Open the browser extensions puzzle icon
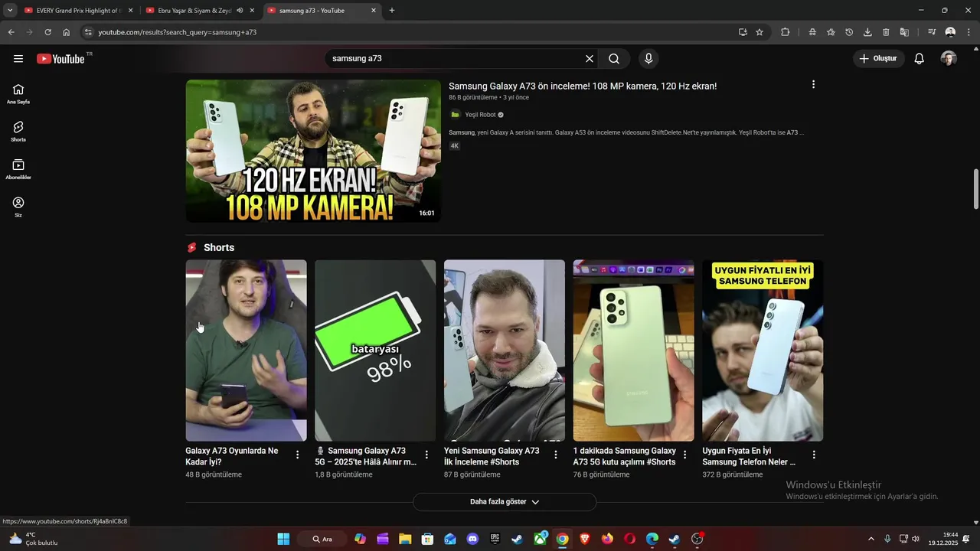 pos(786,32)
